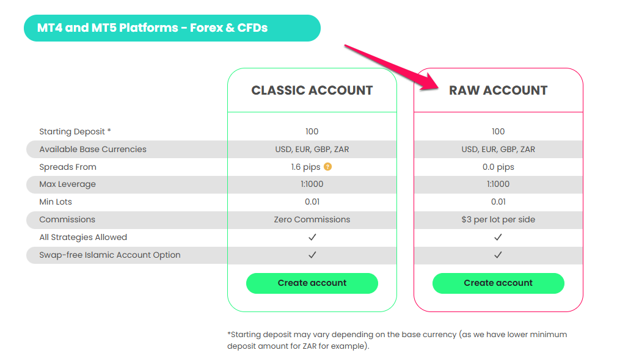Toggle the All Strategies checkmark under Raw Account
The width and height of the screenshot is (617, 364).
pos(498,237)
